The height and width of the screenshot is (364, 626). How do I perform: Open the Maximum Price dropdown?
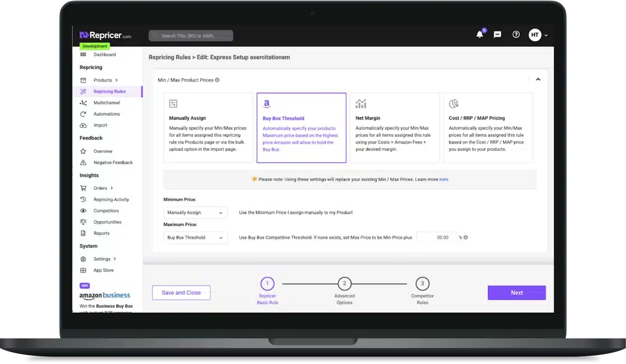pos(195,238)
